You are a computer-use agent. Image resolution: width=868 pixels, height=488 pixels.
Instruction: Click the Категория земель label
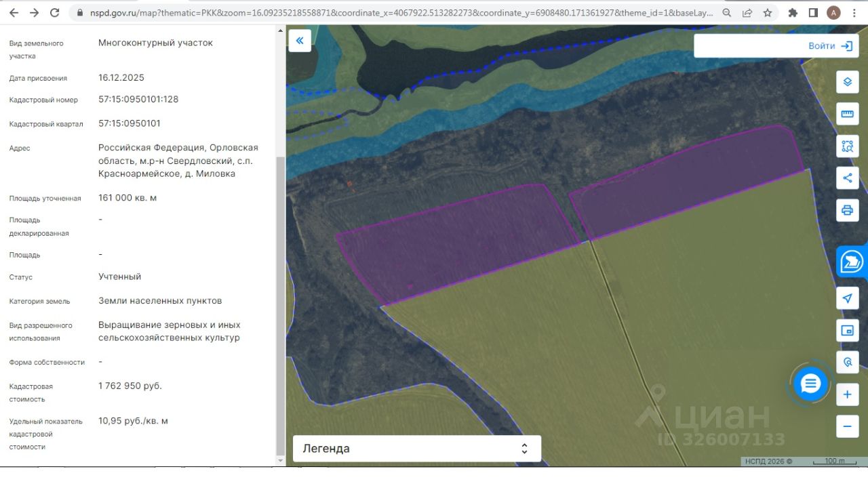39,302
